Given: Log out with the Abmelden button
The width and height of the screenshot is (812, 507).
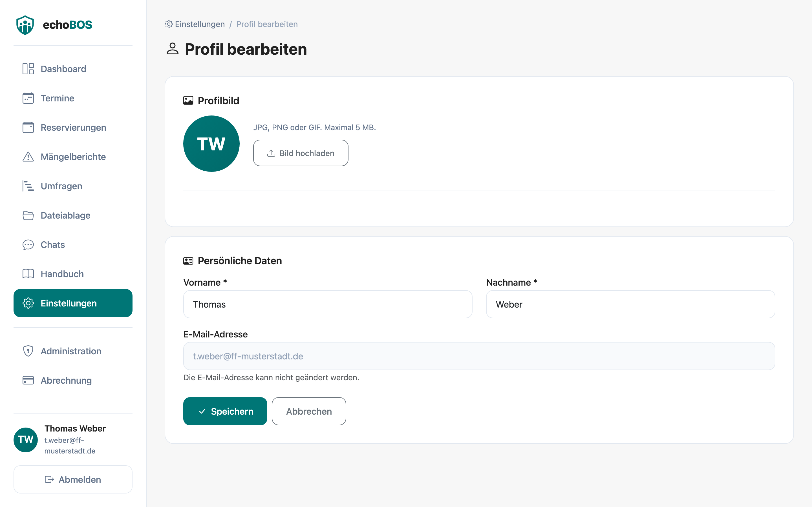Looking at the screenshot, I should [x=73, y=479].
